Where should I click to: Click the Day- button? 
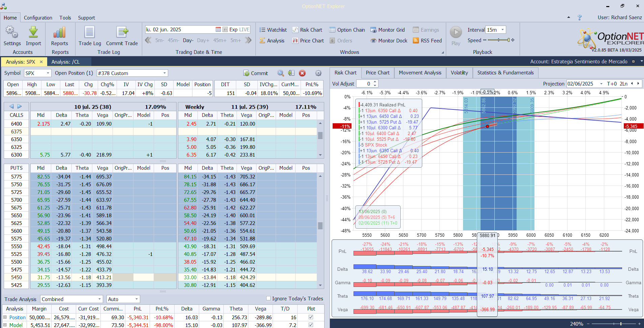pos(188,40)
